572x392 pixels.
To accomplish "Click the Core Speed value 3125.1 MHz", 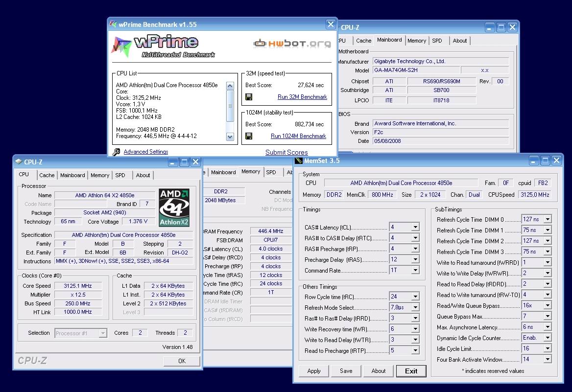I will point(78,286).
